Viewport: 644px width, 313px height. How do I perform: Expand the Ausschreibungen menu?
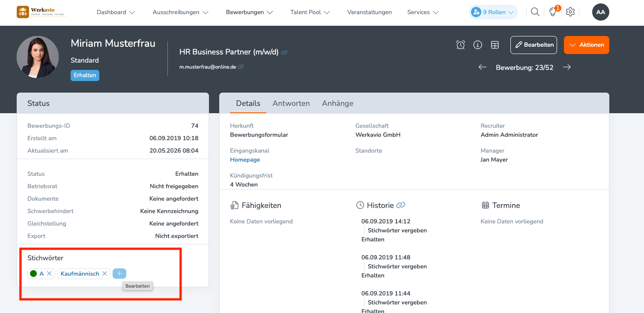pos(180,12)
